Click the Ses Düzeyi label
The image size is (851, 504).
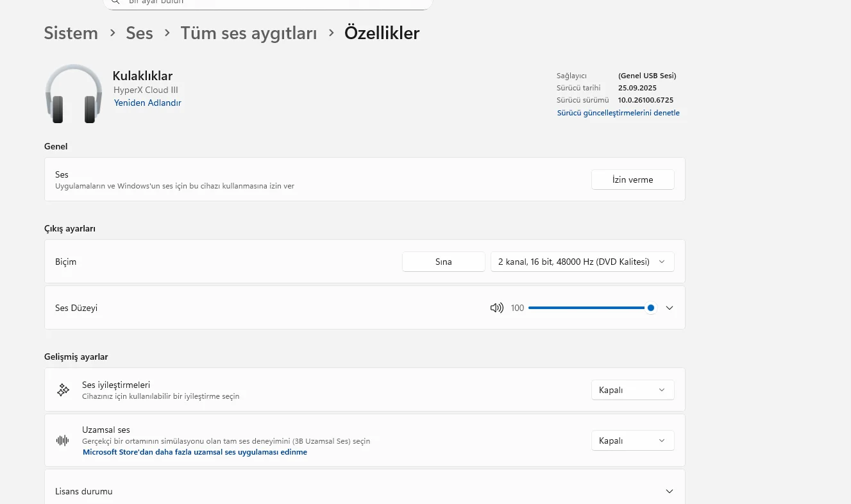click(76, 308)
